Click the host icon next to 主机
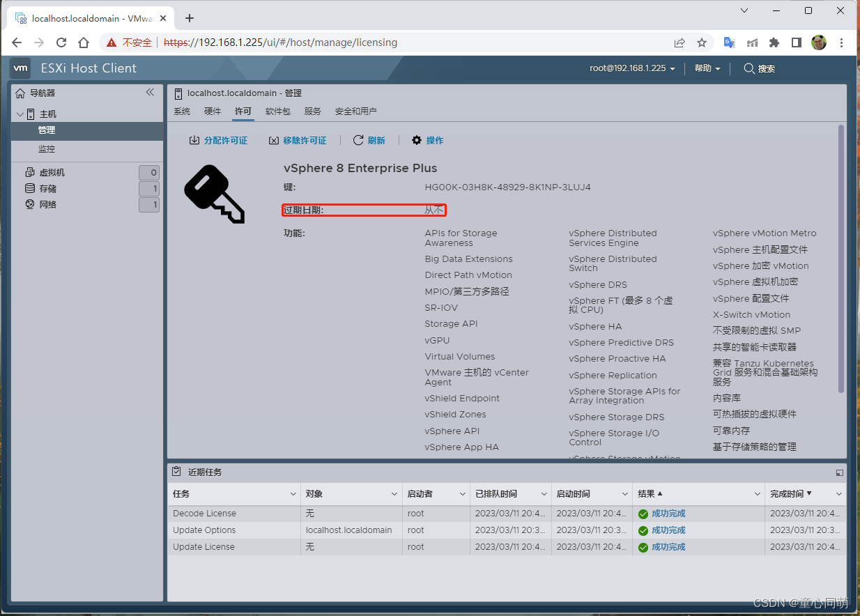This screenshot has height=616, width=860. 31,114
